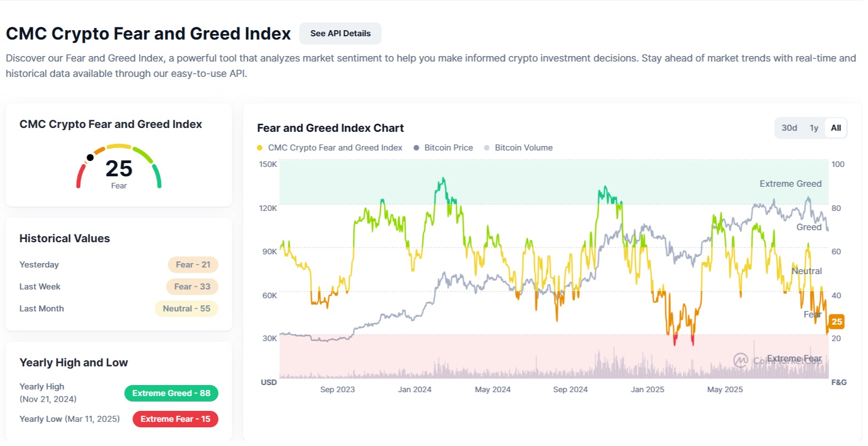868x446 pixels.
Task: Click the F&G right axis label
Action: (x=838, y=382)
